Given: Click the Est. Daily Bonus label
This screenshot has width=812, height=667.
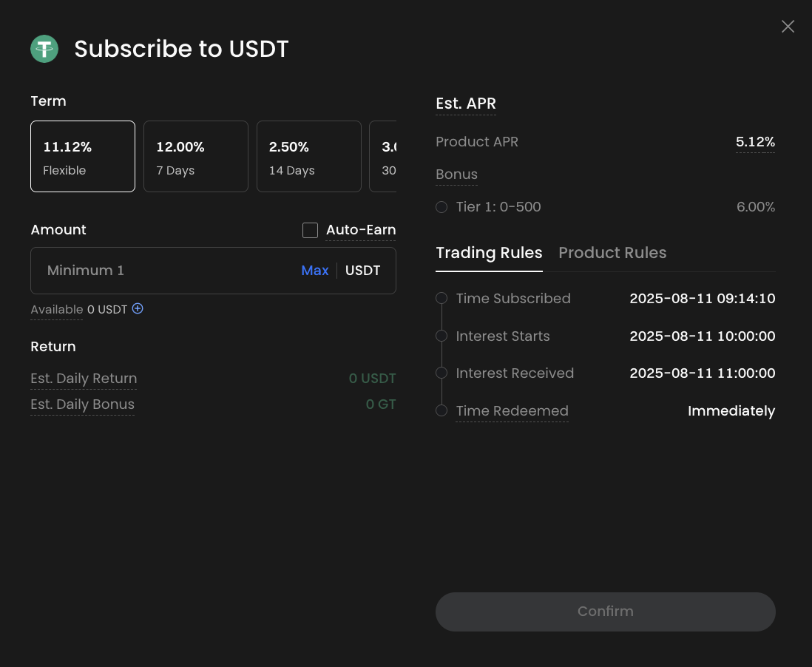Looking at the screenshot, I should click(82, 404).
